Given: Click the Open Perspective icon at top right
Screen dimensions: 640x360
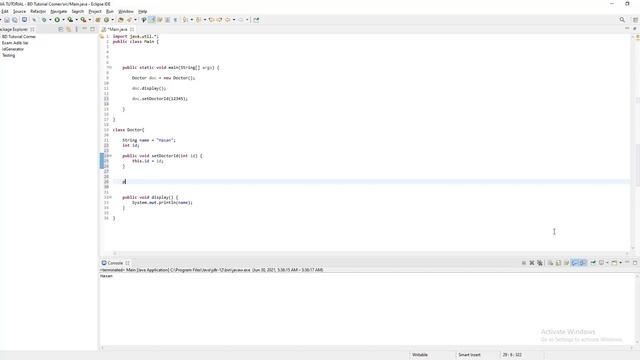Looking at the screenshot, I should pos(636,20).
